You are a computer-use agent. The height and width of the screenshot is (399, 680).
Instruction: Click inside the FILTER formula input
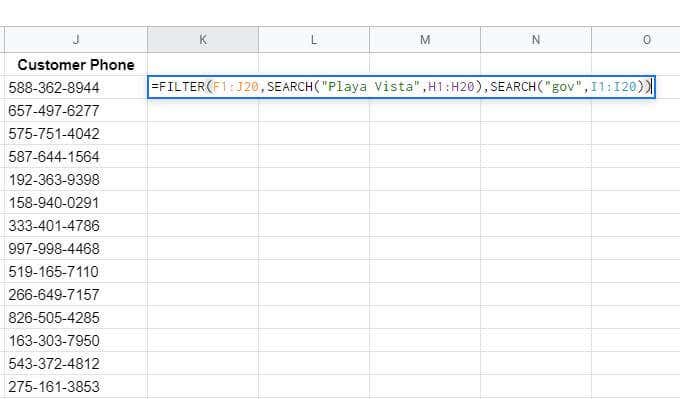401,87
